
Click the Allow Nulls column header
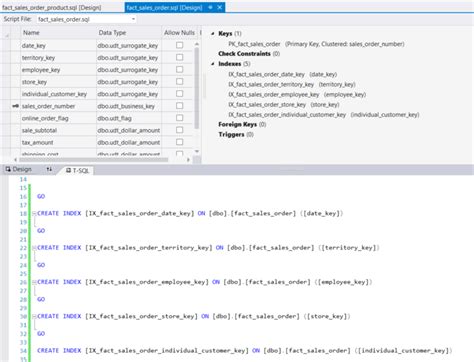click(x=179, y=33)
